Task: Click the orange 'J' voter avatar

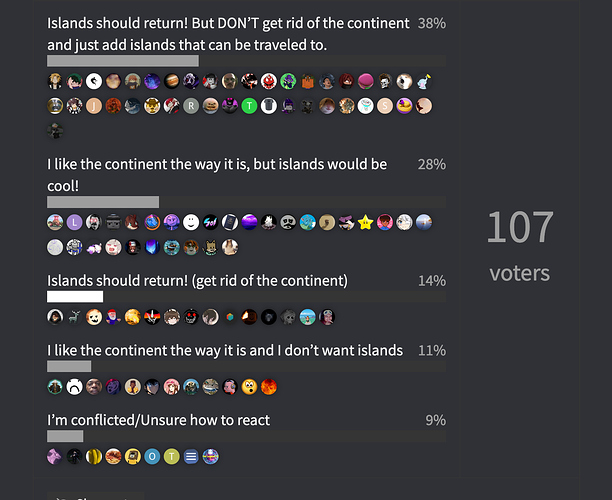Action: point(94,106)
